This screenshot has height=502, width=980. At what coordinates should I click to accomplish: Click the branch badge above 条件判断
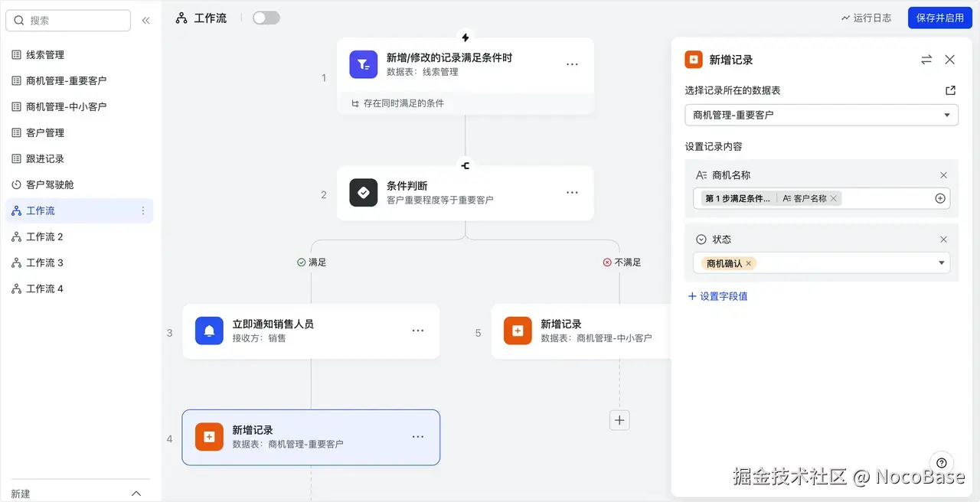(465, 165)
